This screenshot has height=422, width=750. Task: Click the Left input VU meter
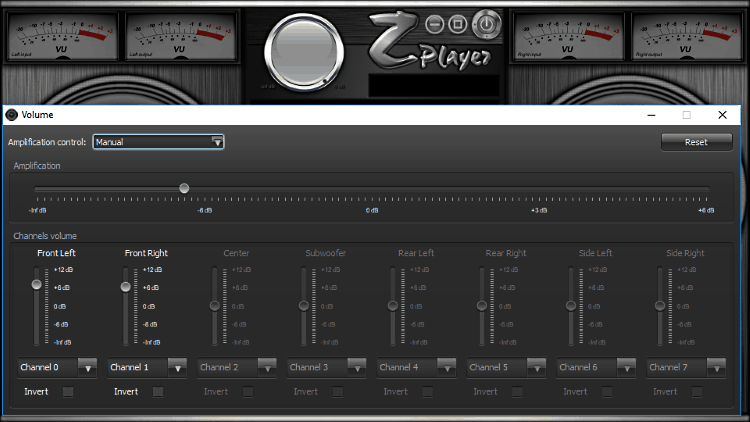tap(62, 36)
